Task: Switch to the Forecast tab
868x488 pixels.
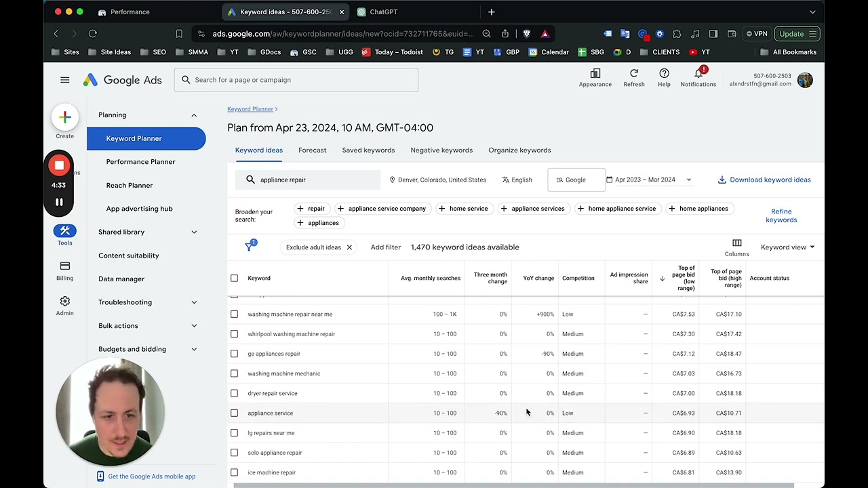Action: [312, 150]
